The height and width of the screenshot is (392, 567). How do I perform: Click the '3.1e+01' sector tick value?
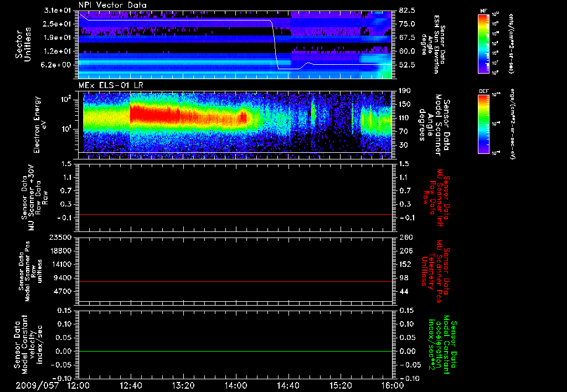click(58, 11)
